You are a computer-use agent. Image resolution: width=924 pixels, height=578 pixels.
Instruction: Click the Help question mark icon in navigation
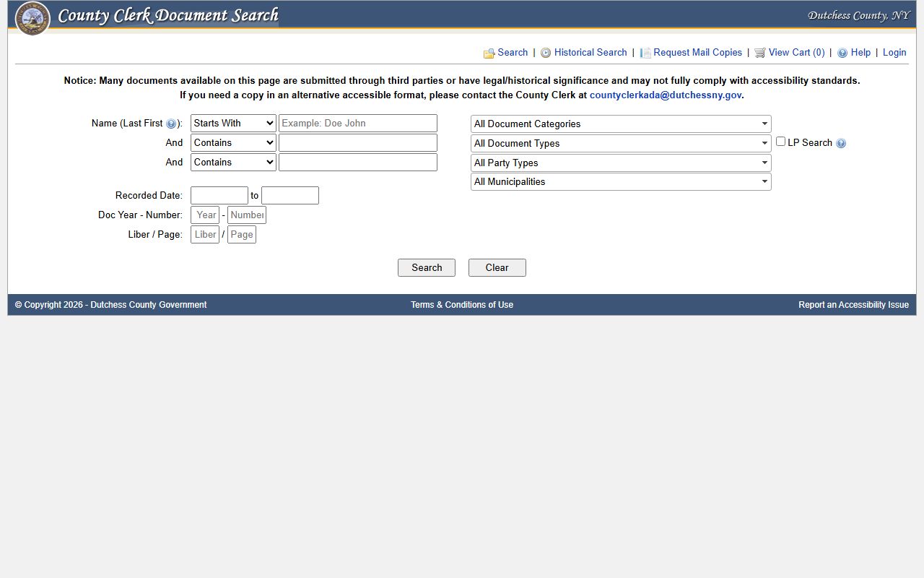[842, 53]
